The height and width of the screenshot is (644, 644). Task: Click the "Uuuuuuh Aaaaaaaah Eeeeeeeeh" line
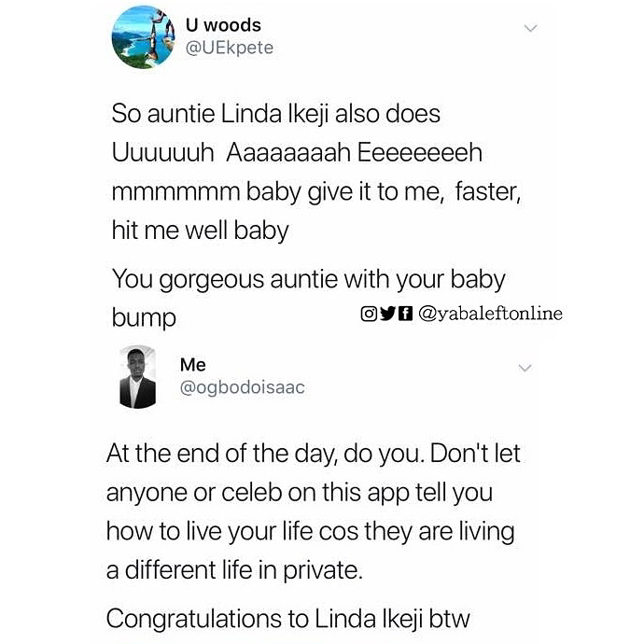tap(297, 152)
